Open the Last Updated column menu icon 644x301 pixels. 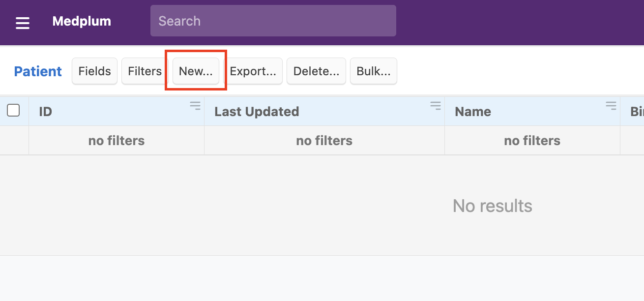point(435,105)
